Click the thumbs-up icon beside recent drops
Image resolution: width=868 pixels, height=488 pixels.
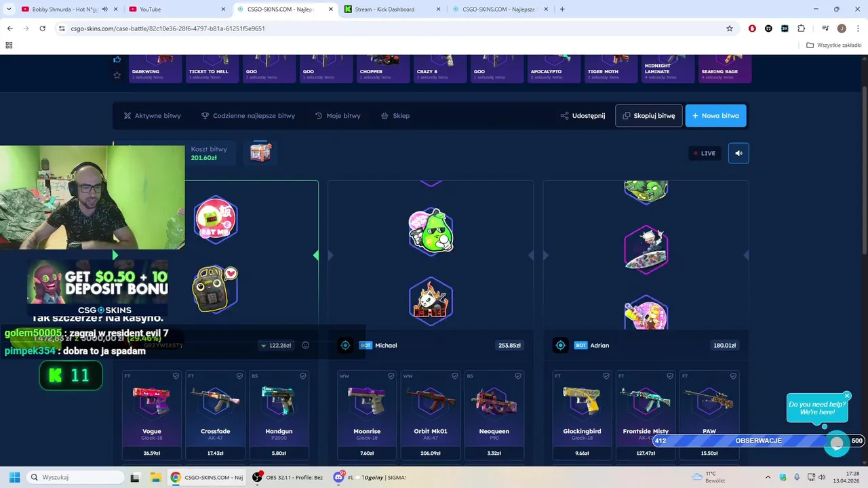(x=117, y=60)
